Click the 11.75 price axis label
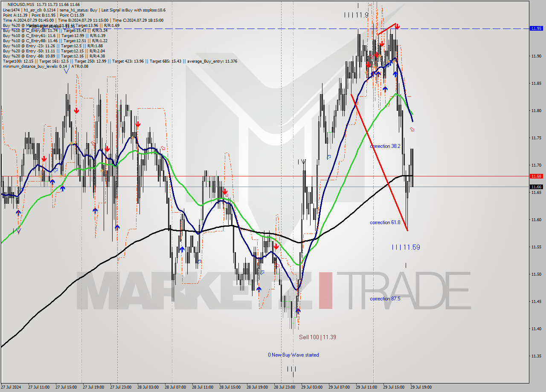 [x=536, y=138]
